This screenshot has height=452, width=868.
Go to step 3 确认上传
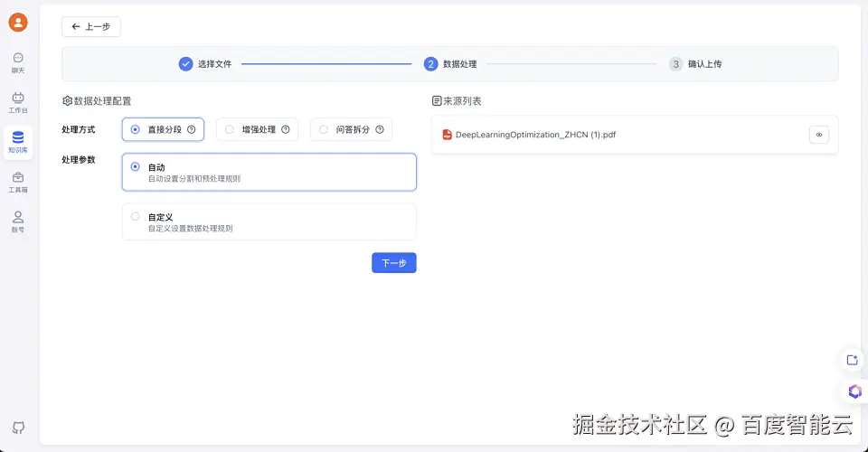tap(695, 64)
